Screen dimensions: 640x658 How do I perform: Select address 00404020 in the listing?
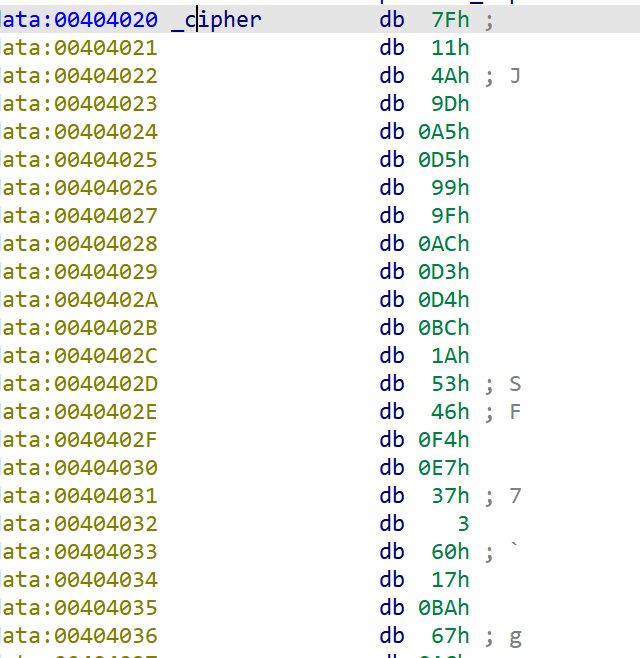point(106,20)
